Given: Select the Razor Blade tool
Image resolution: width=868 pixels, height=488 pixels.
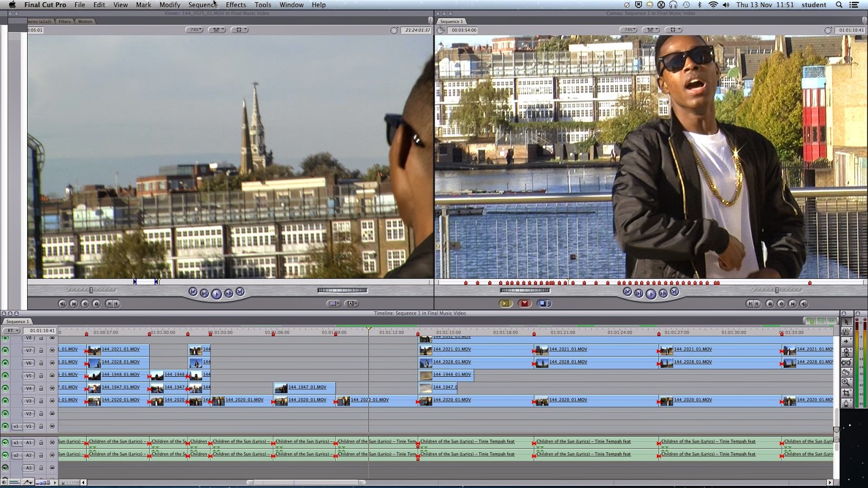Looking at the screenshot, I should [846, 373].
